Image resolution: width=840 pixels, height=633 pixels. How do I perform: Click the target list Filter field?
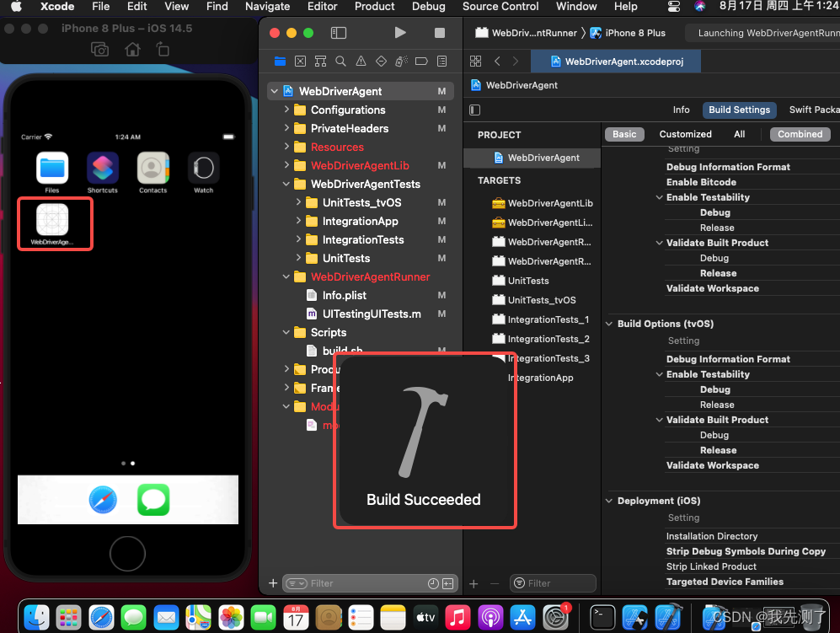click(x=553, y=583)
